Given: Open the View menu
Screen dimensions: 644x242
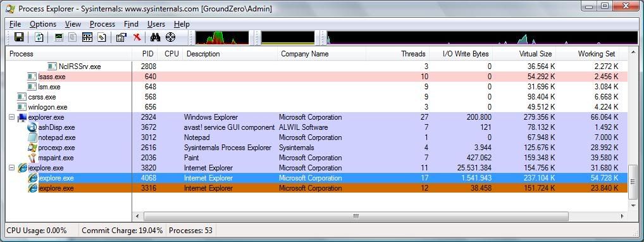Looking at the screenshot, I should pyautogui.click(x=73, y=24).
